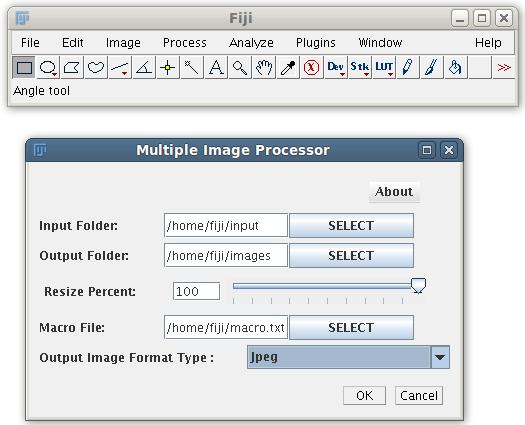Screen dimensions: 525x425
Task: Open the Process menu
Action: coord(185,43)
